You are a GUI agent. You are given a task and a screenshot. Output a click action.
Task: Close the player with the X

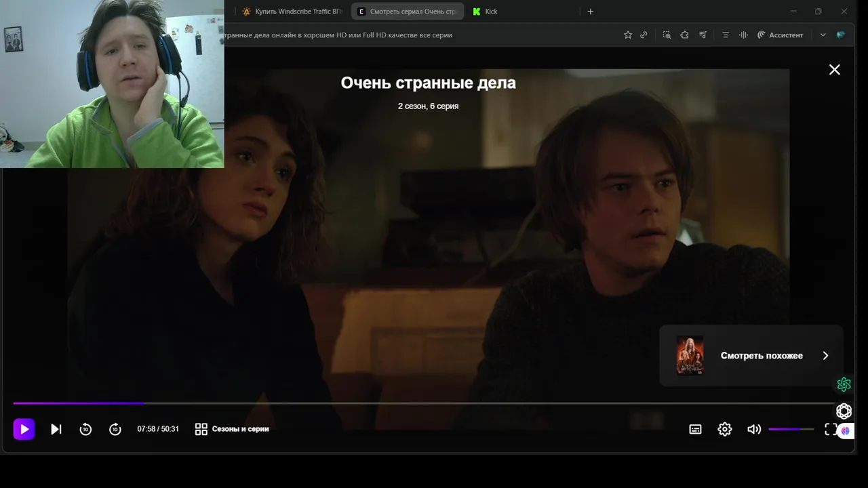(x=835, y=70)
